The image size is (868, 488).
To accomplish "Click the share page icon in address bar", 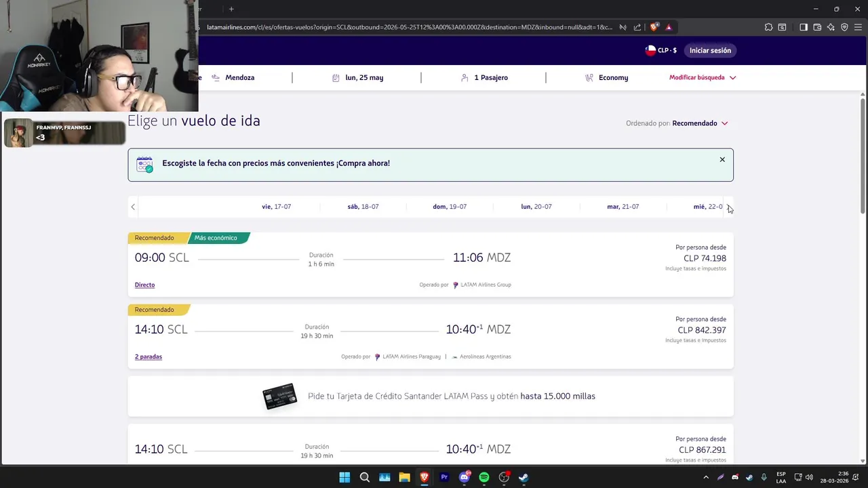I will pyautogui.click(x=637, y=27).
